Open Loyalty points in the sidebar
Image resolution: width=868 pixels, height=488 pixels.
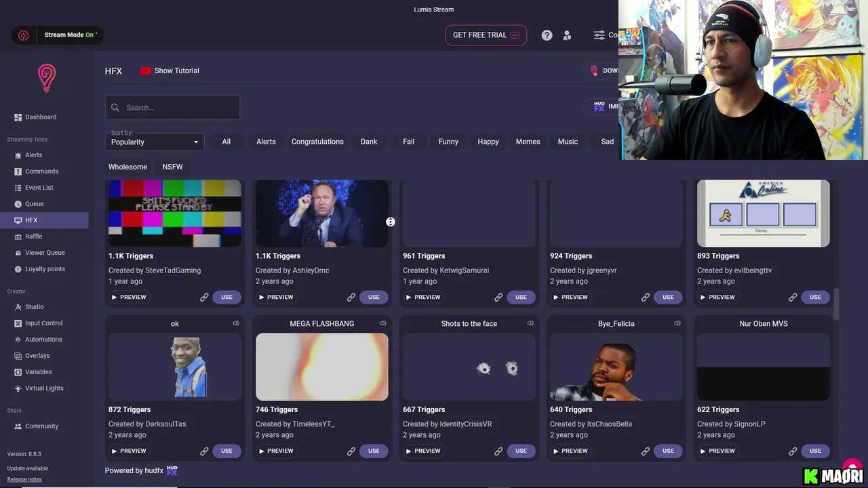[44, 269]
